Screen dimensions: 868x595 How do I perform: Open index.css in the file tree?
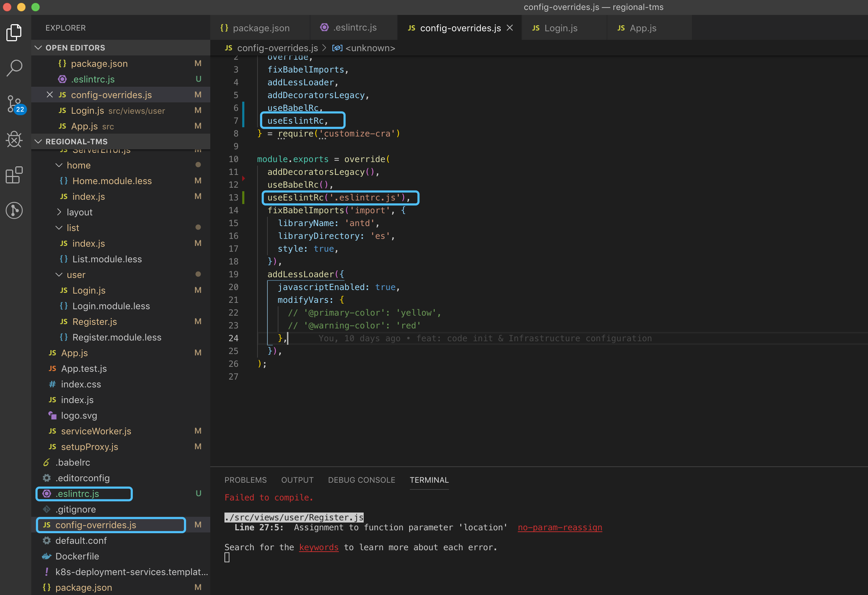121,385
